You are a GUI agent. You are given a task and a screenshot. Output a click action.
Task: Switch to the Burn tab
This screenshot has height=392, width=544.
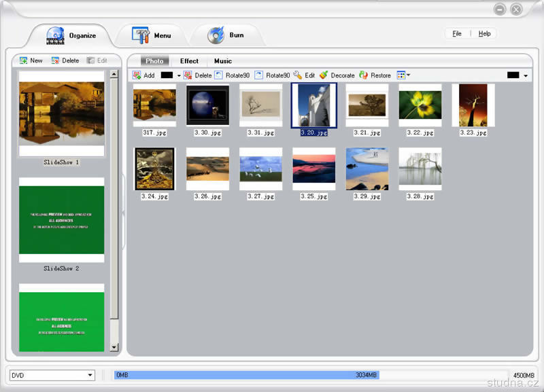(x=226, y=35)
